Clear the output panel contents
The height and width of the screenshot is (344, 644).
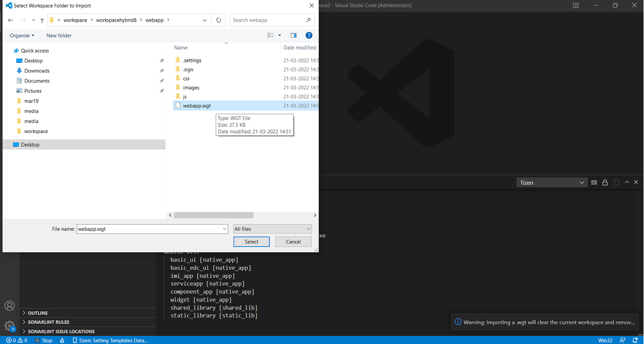click(594, 182)
